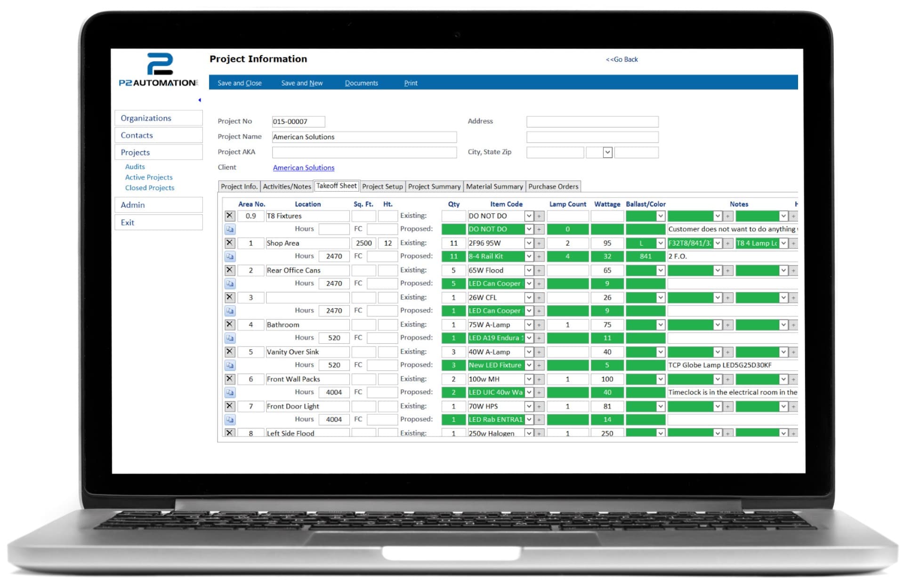The height and width of the screenshot is (588, 904).
Task: Click Exit in the sidebar
Action: tap(159, 222)
